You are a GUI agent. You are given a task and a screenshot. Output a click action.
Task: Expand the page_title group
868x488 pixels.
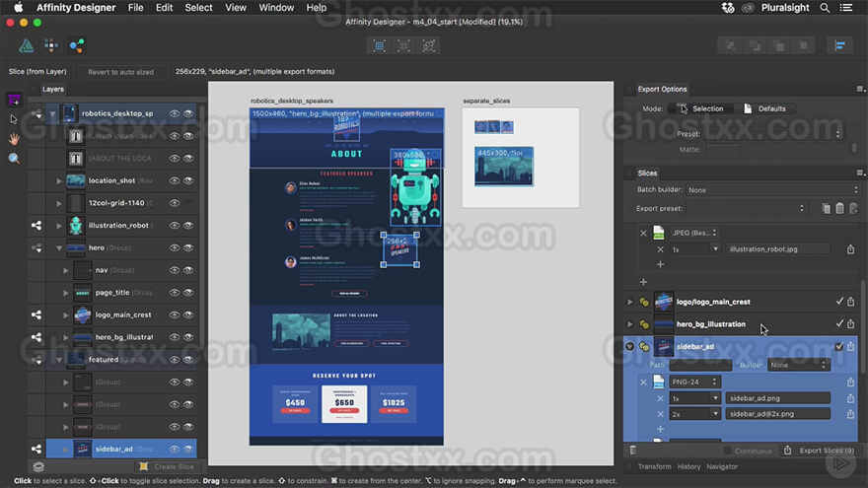pos(65,293)
